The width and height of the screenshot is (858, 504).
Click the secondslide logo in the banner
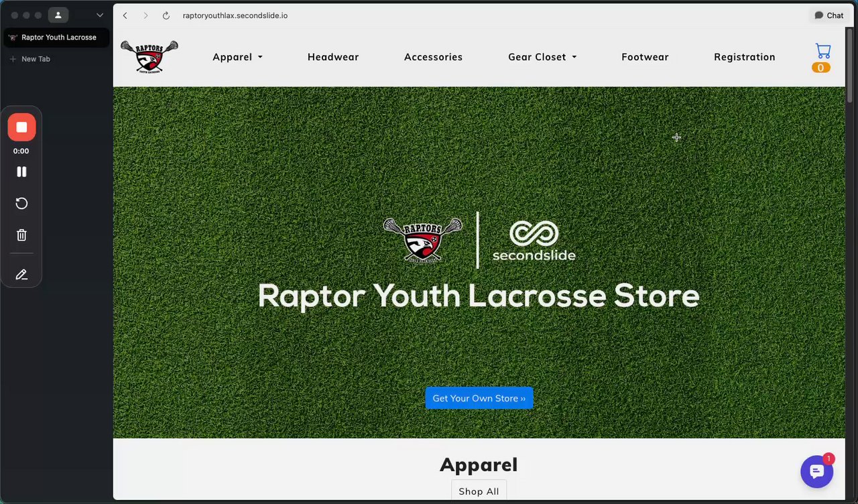[534, 241]
